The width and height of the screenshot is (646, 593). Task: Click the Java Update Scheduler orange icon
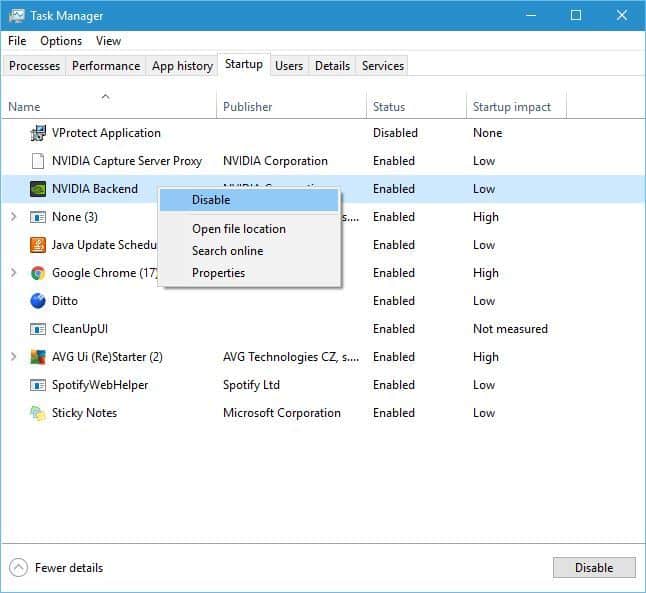38,245
